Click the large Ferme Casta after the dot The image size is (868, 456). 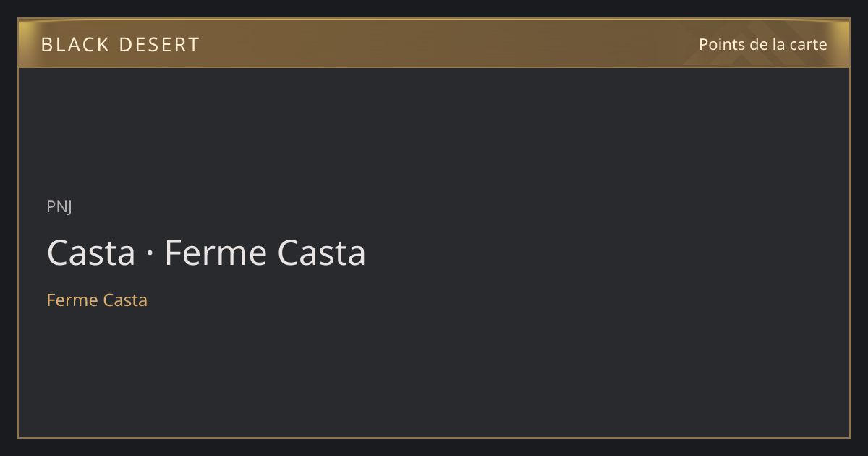[x=265, y=253]
